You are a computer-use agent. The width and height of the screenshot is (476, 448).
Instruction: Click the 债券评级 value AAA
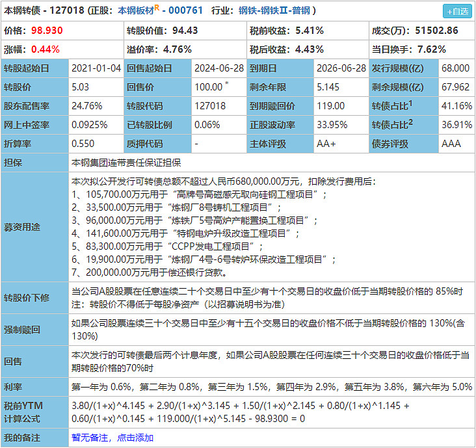(451, 144)
